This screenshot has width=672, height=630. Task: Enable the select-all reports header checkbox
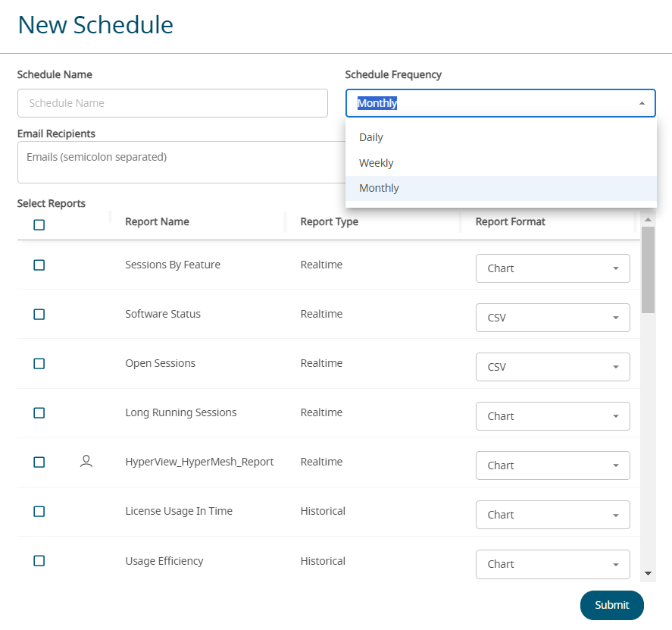[39, 224]
